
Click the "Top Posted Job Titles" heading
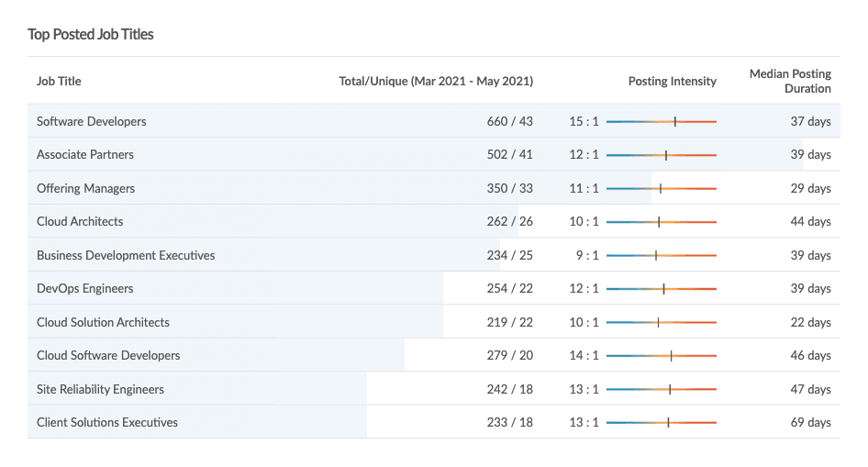[x=91, y=34]
